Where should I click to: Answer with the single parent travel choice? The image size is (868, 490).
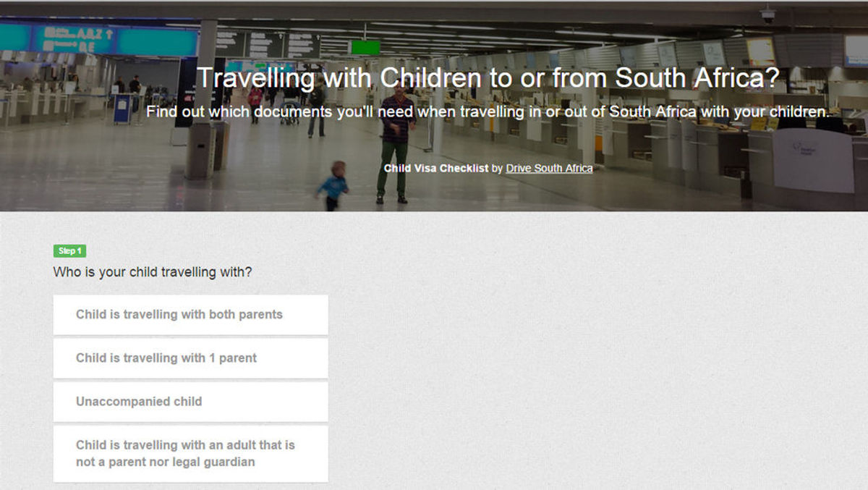tap(190, 358)
